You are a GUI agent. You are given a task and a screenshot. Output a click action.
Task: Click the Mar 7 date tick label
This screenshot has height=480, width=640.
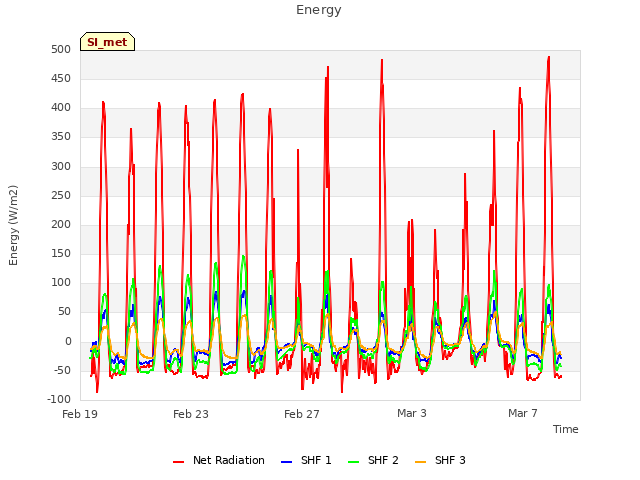point(523,413)
